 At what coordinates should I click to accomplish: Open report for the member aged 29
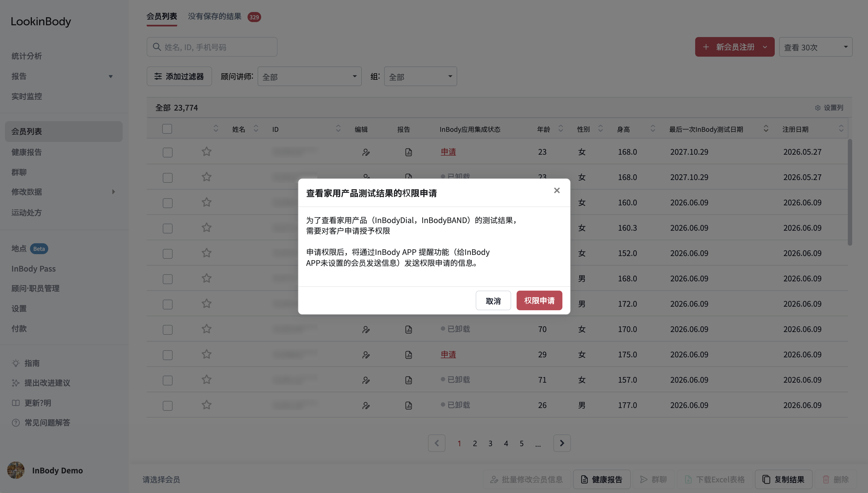(x=409, y=355)
